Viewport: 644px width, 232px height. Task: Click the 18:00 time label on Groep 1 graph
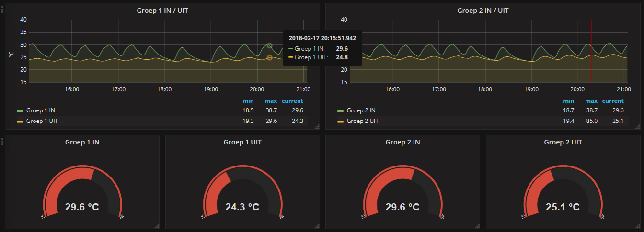click(164, 89)
